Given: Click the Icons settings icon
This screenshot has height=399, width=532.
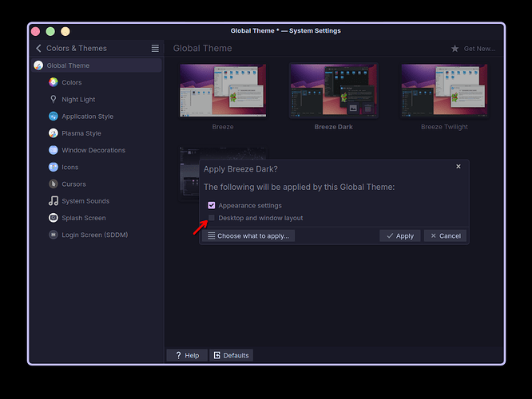Looking at the screenshot, I should click(54, 167).
